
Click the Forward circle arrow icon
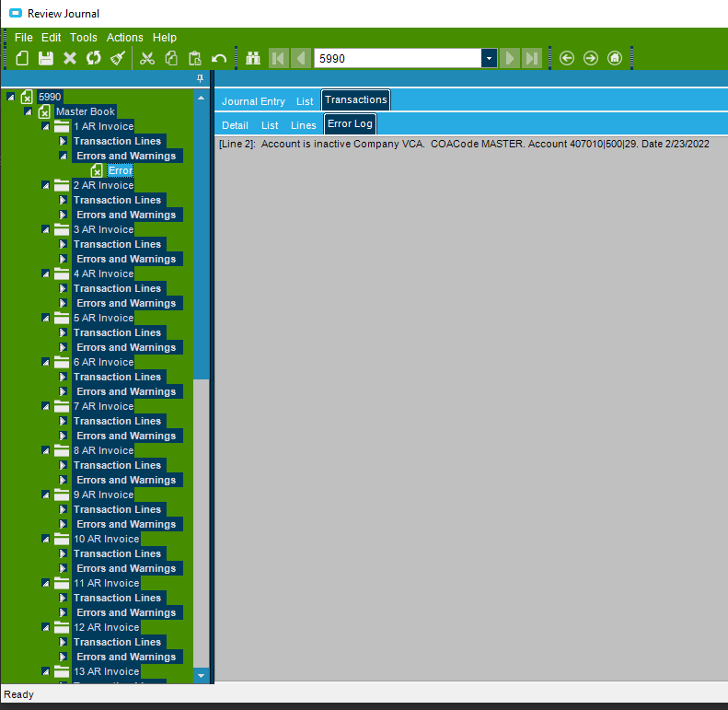pyautogui.click(x=591, y=59)
